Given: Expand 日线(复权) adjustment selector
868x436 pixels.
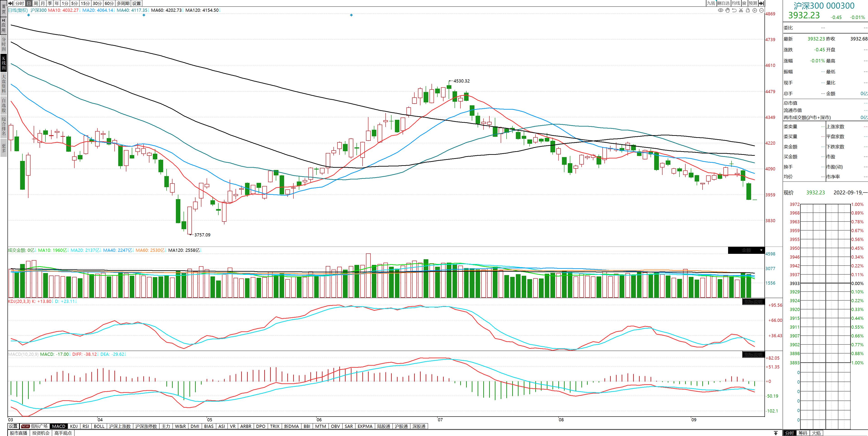Looking at the screenshot, I should (18, 10).
